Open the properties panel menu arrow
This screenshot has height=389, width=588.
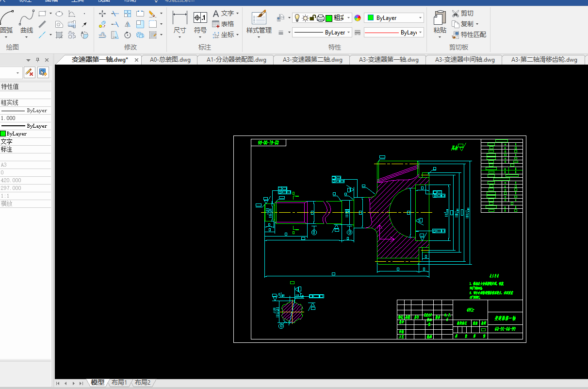[28, 60]
